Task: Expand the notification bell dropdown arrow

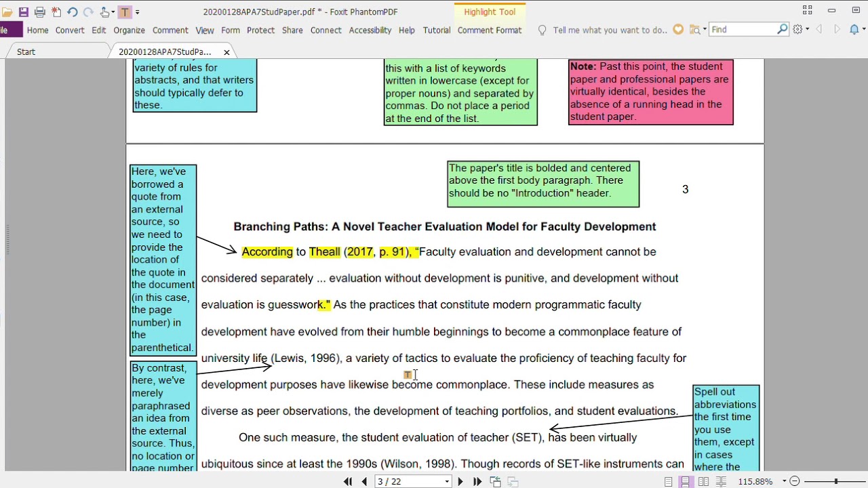Action: [864, 30]
